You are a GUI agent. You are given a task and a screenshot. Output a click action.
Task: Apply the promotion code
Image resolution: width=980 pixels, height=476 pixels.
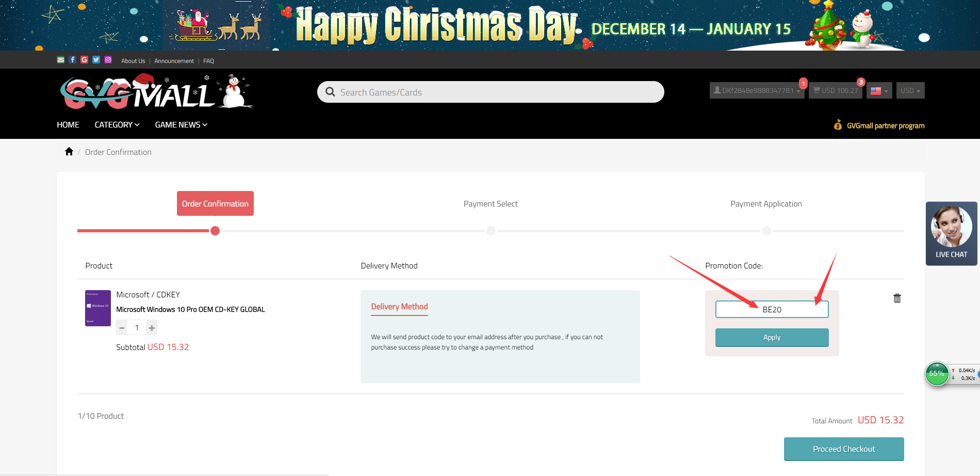tap(772, 338)
